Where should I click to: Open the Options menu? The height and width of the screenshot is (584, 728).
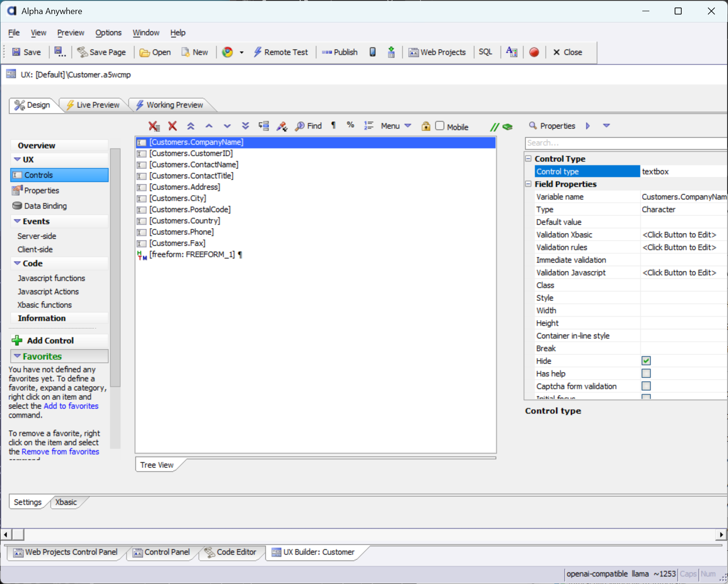click(x=109, y=33)
